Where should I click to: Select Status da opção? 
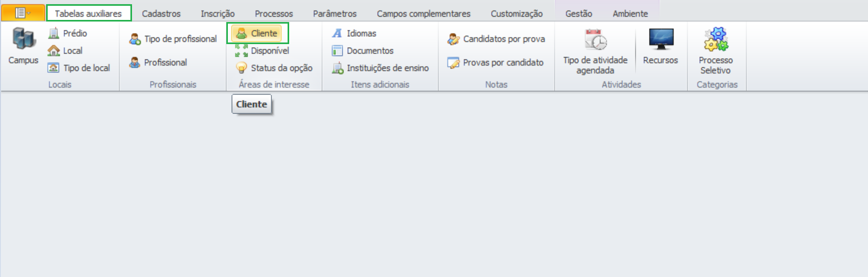(x=282, y=68)
